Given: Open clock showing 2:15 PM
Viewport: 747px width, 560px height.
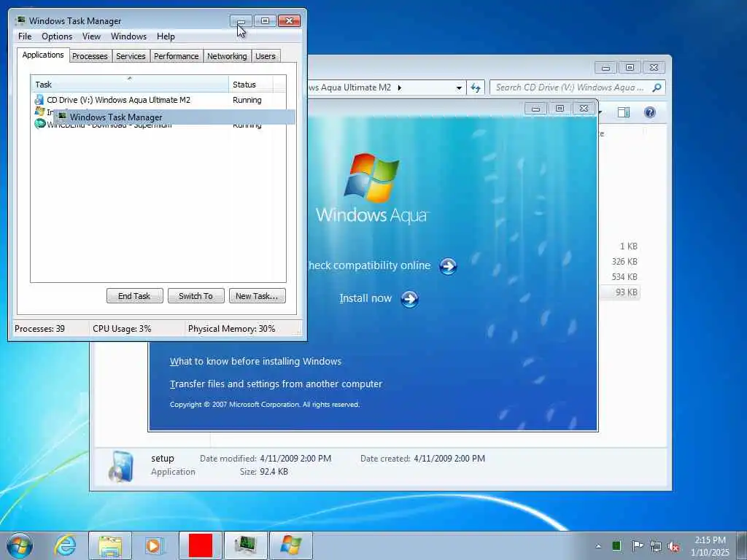Looking at the screenshot, I should click(710, 546).
